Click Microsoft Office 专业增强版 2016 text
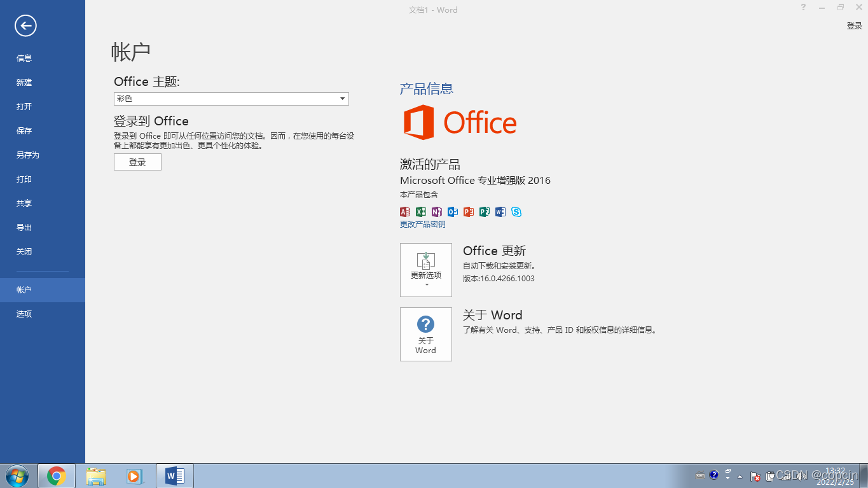Screen dimensions: 868x488 475,181
